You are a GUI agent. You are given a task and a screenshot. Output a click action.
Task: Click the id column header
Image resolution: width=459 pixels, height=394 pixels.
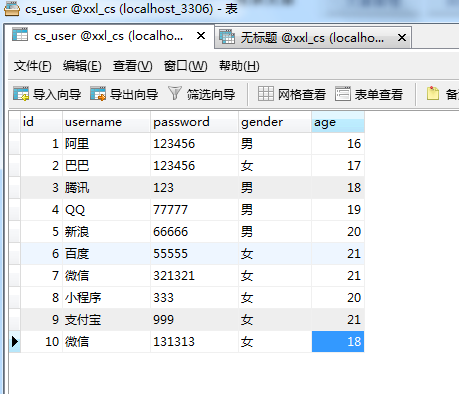click(42, 122)
